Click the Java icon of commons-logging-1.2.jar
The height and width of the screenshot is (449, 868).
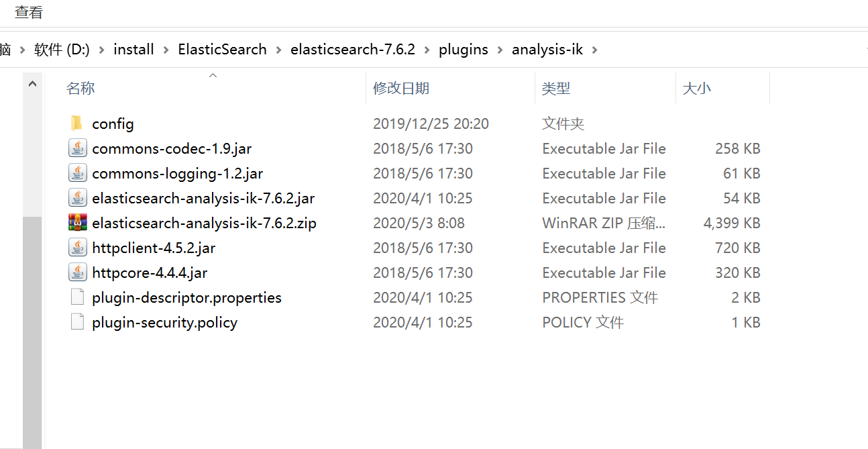click(77, 172)
